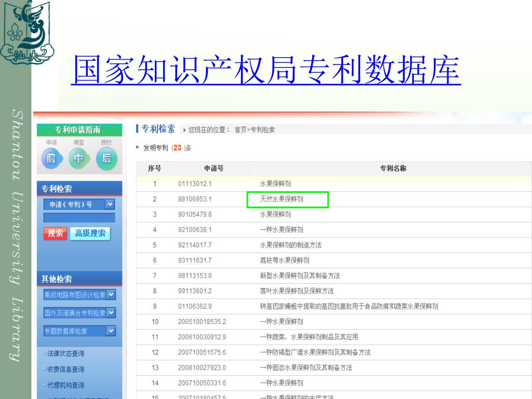Open the 专题数据库检索 dropdown

79,331
